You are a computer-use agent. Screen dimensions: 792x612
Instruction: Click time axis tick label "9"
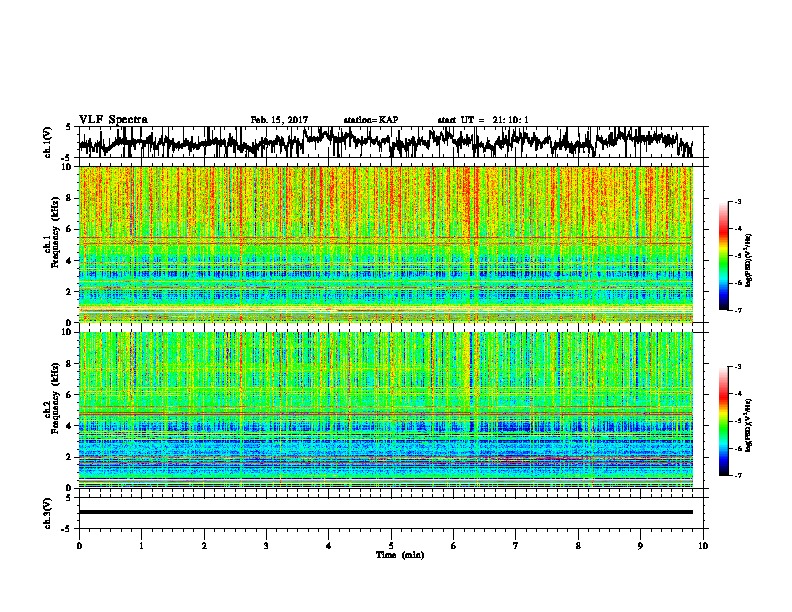pyautogui.click(x=640, y=546)
